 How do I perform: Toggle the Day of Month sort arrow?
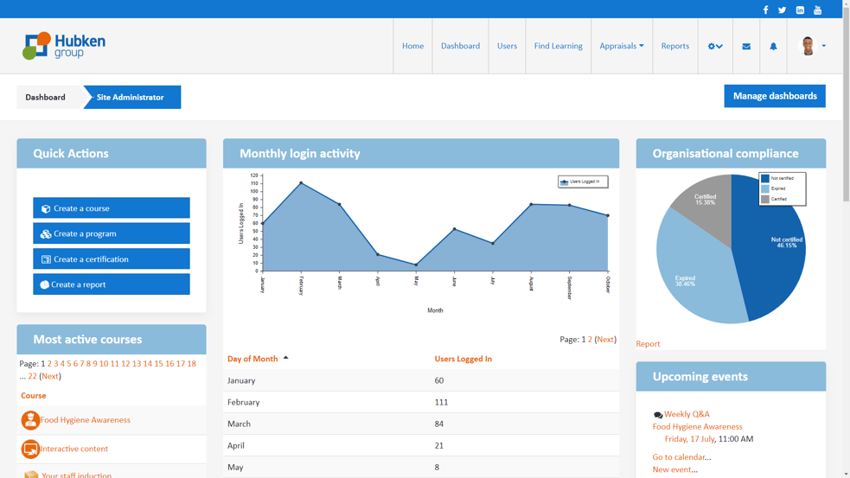286,358
